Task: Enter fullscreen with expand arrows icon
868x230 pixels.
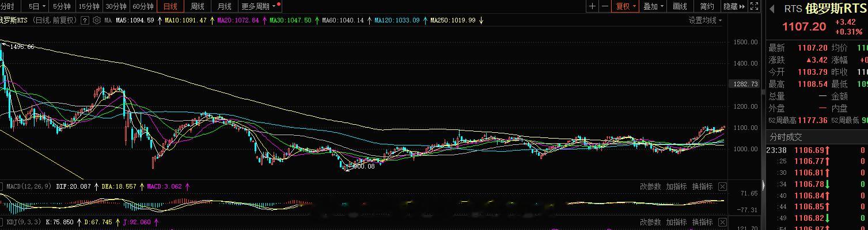Action: coord(755,6)
